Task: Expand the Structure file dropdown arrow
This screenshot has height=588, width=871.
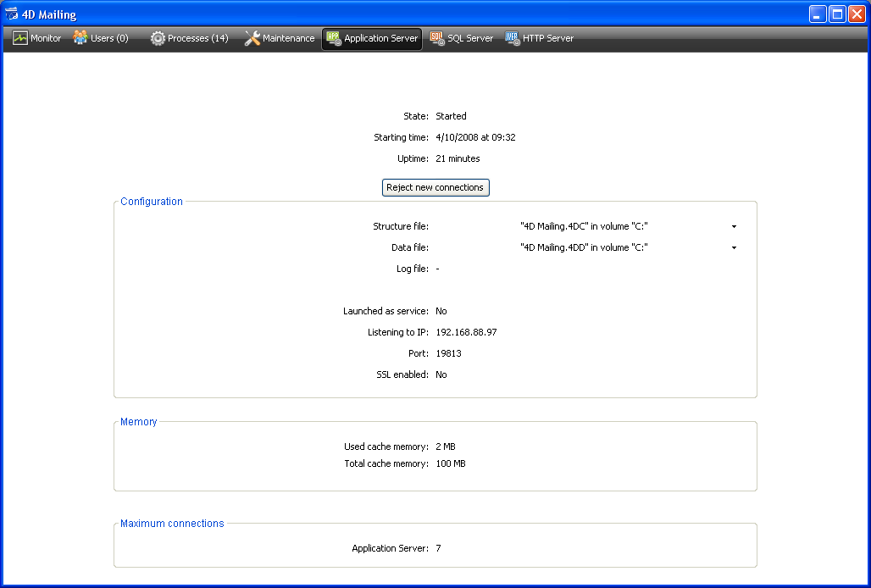Action: coord(734,227)
